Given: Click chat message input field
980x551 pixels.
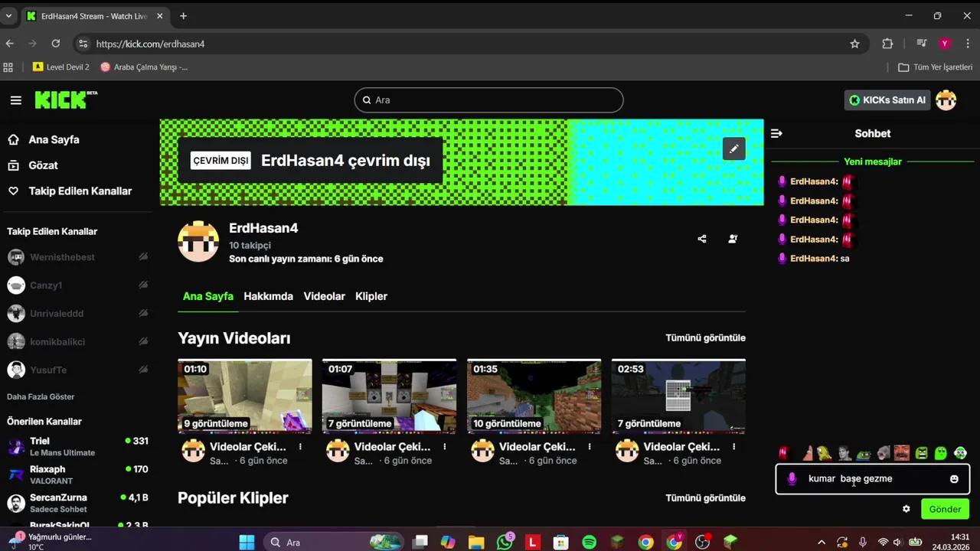Looking at the screenshot, I should point(873,479).
